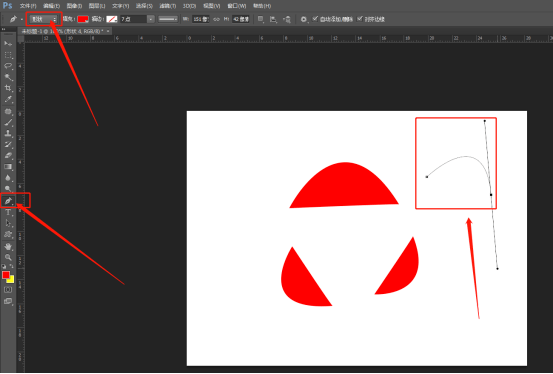Select the Eraser tool
The height and width of the screenshot is (374, 553).
click(x=8, y=156)
